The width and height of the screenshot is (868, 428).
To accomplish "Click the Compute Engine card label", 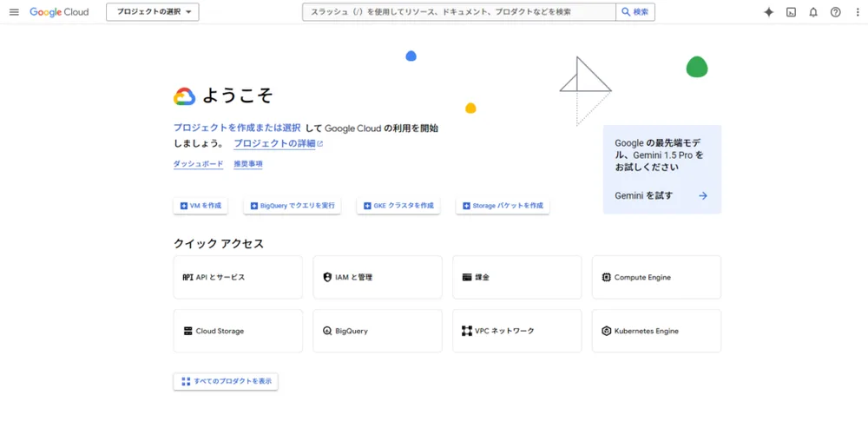I will (x=642, y=277).
